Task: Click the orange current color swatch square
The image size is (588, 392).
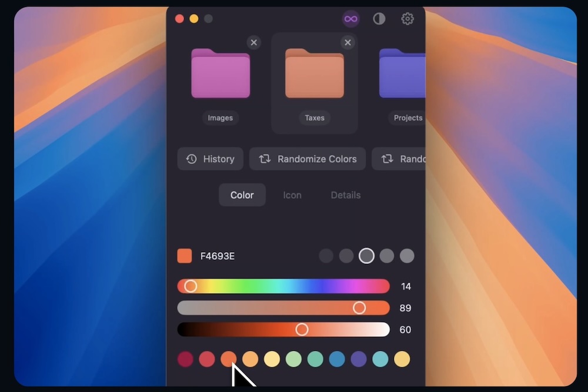Action: [x=185, y=256]
